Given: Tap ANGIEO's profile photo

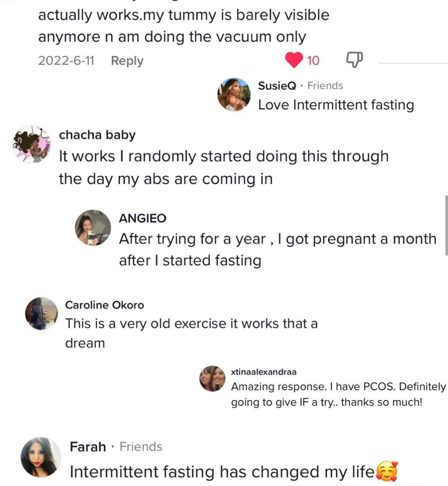Looking at the screenshot, I should point(93,227).
